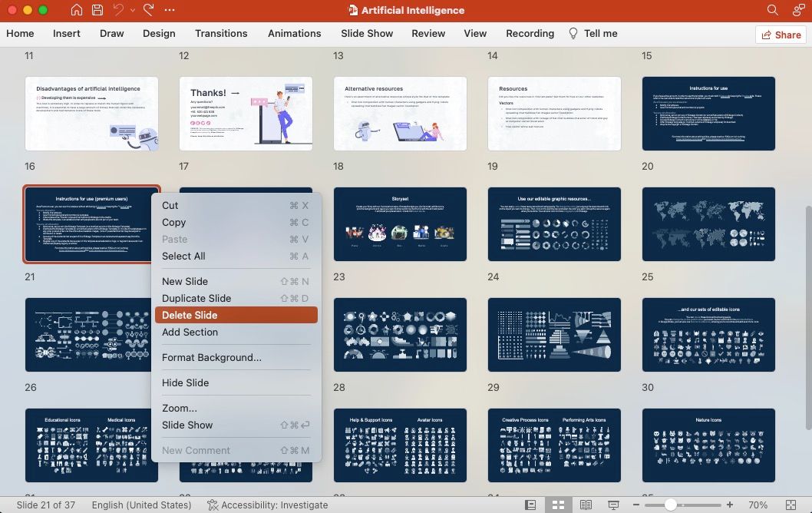Open the search magnifier icon
The image size is (812, 513).
[x=773, y=10]
